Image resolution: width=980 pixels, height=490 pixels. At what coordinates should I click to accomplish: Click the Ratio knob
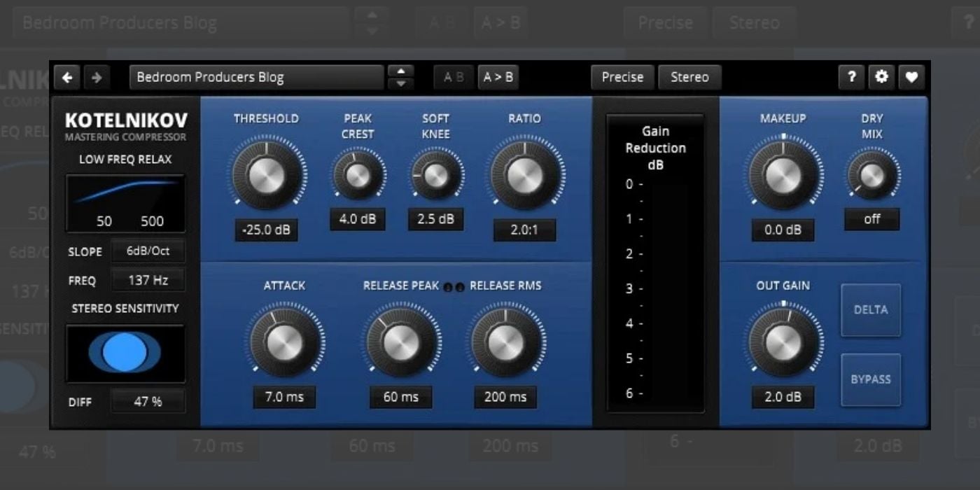(524, 174)
